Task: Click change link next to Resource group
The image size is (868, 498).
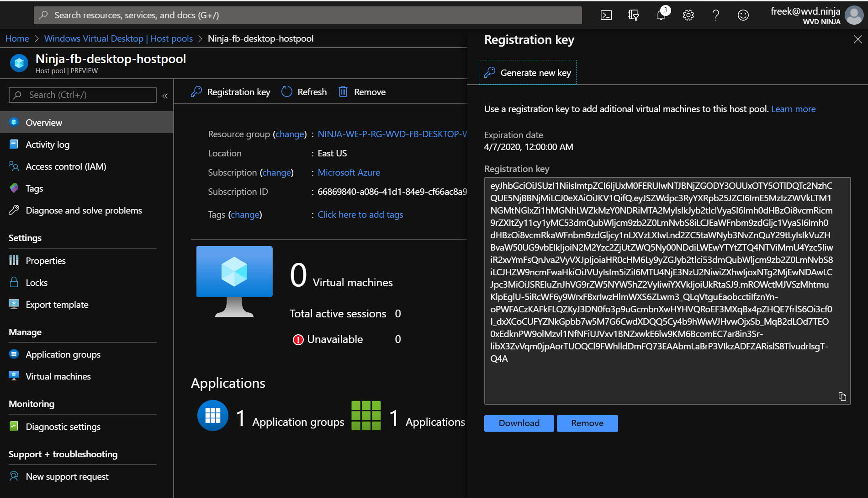Action: point(290,134)
